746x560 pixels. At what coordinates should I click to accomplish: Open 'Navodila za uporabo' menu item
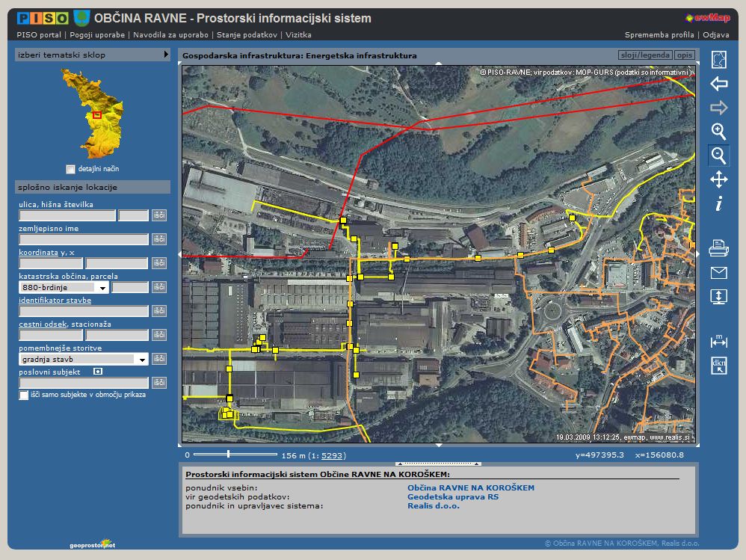173,34
